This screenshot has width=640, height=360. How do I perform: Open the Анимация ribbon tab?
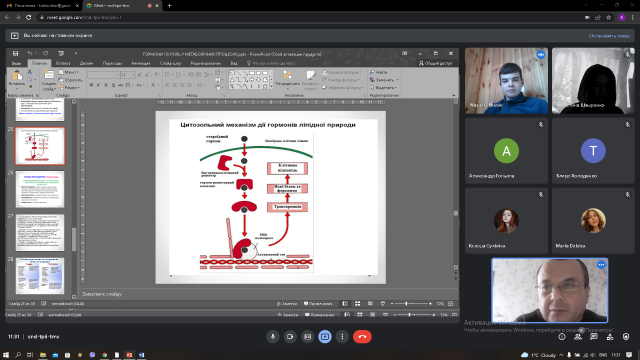pyautogui.click(x=140, y=63)
